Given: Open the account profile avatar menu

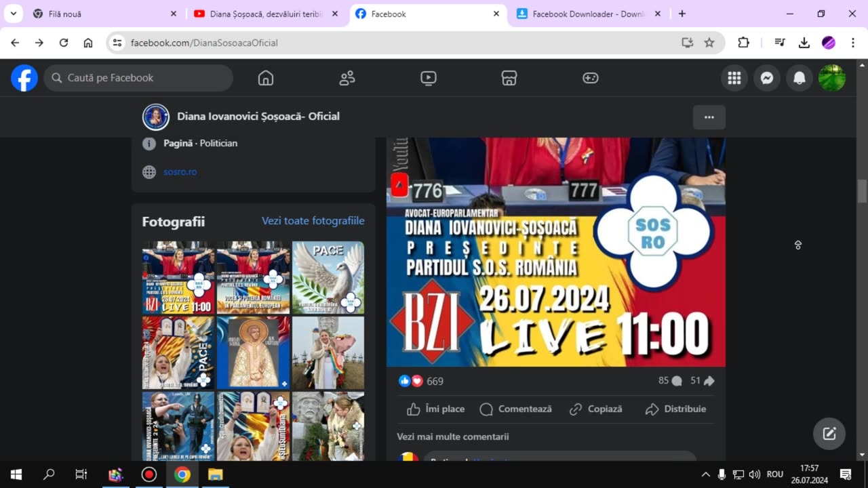Looking at the screenshot, I should pos(832,78).
